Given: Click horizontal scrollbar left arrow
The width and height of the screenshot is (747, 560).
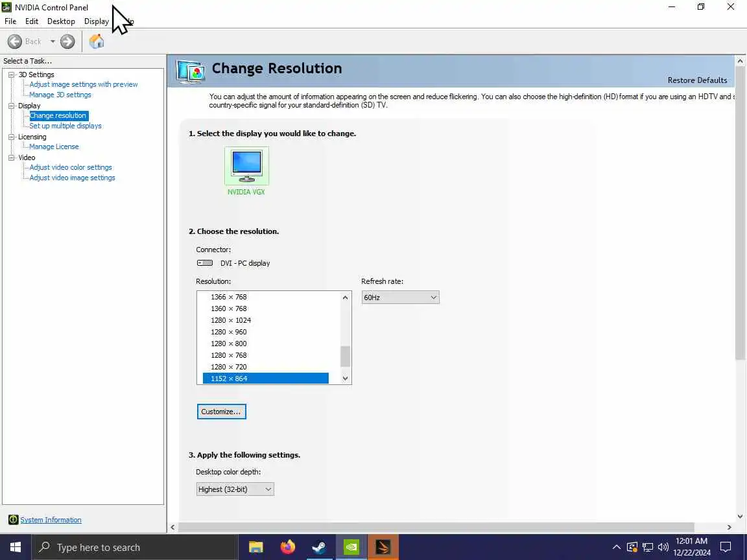Looking at the screenshot, I should click(x=173, y=527).
